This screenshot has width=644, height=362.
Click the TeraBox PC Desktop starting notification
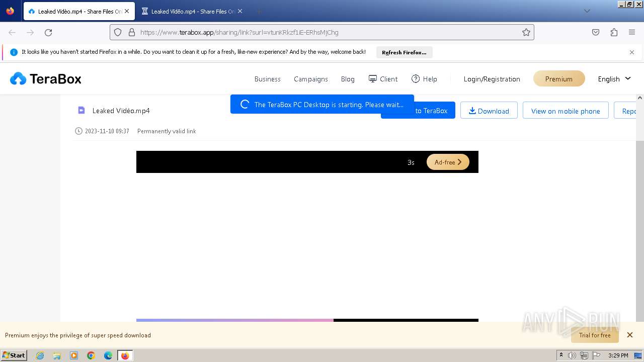[x=322, y=105]
